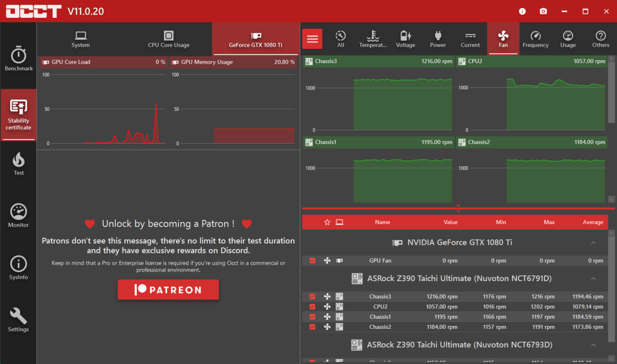Sort by the Min column header
617x364 pixels.
pyautogui.click(x=501, y=222)
